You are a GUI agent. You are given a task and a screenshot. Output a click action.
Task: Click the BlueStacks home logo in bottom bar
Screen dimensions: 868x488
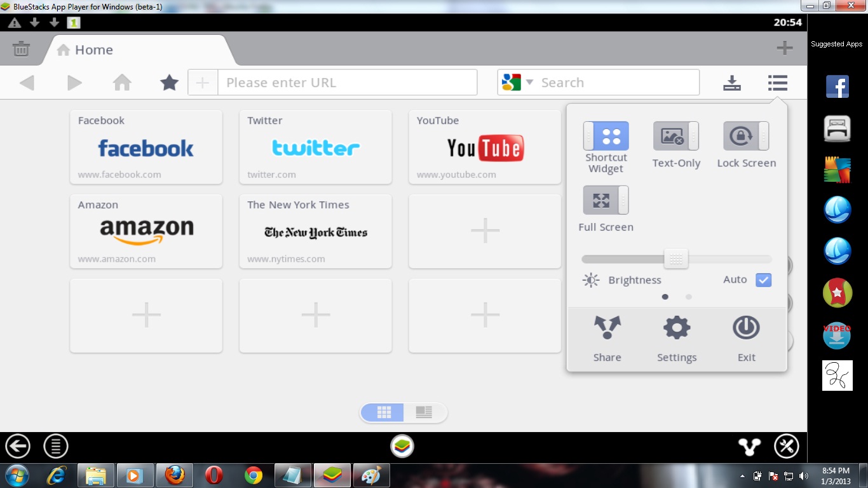(x=402, y=446)
